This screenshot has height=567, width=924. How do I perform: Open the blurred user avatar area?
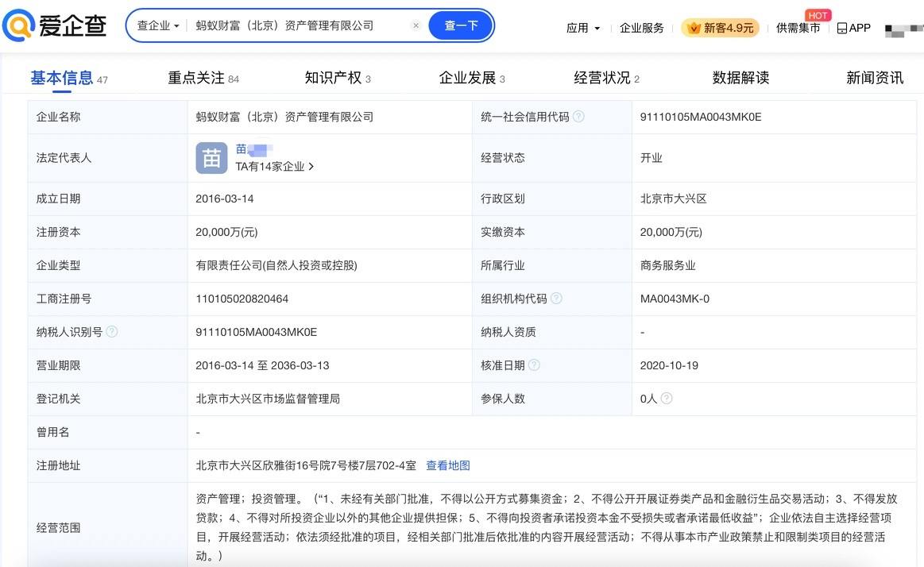(904, 29)
